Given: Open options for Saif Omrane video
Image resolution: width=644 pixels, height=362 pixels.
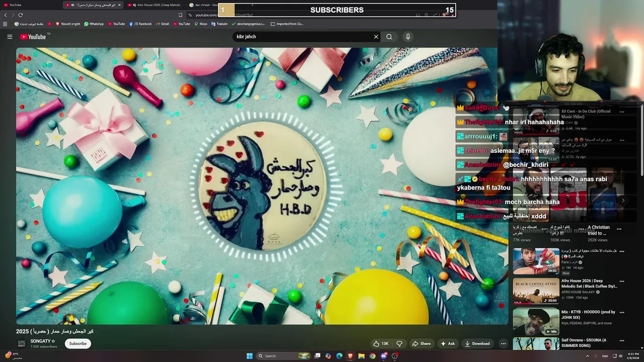Looking at the screenshot, I should (622, 341).
